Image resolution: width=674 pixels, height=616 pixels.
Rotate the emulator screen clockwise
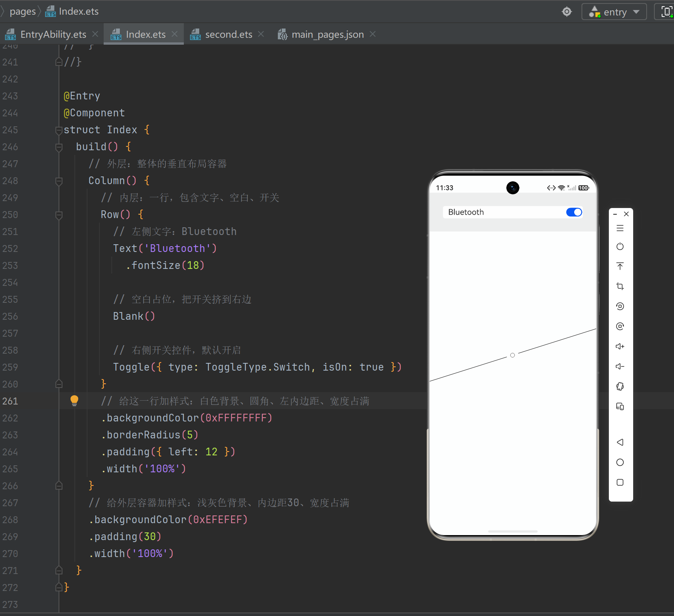[x=620, y=326]
